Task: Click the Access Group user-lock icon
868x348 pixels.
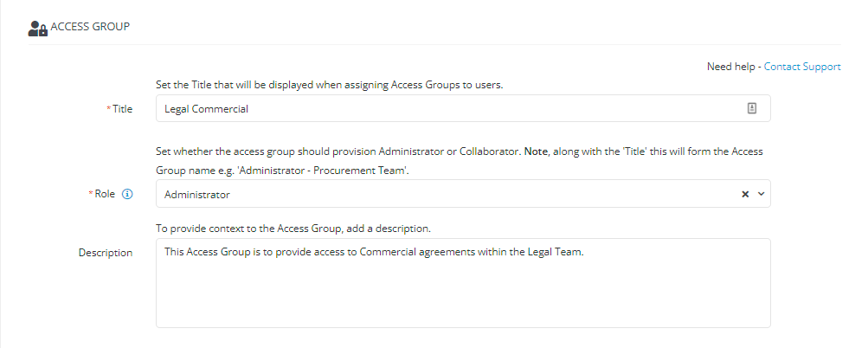Action: tap(37, 29)
